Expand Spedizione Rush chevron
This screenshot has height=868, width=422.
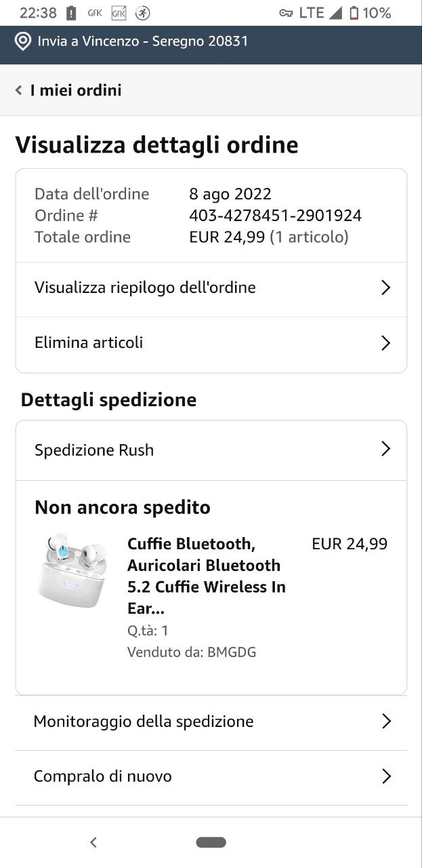coord(385,449)
